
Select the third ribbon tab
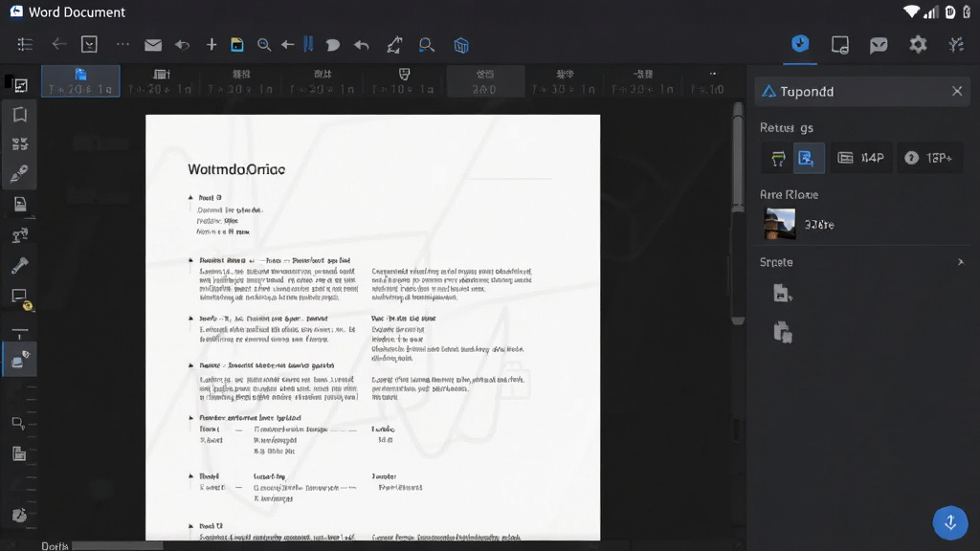(x=241, y=81)
